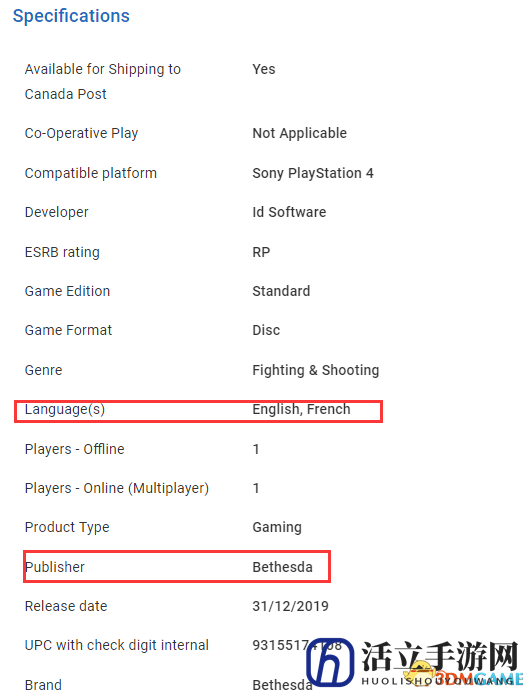Click the blue h watermark logo icon
This screenshot has width=528, height=692.
[330, 662]
